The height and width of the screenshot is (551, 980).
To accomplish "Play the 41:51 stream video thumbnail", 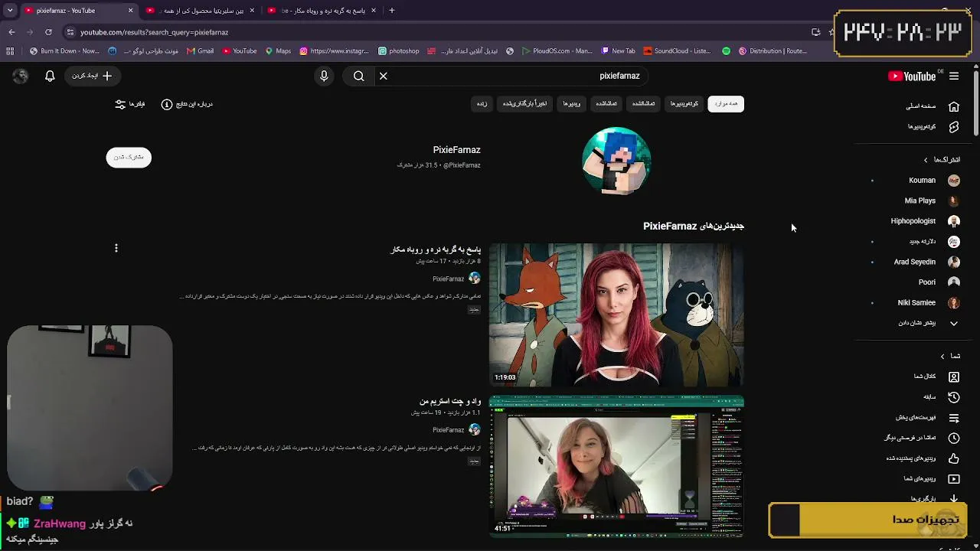I will [616, 466].
